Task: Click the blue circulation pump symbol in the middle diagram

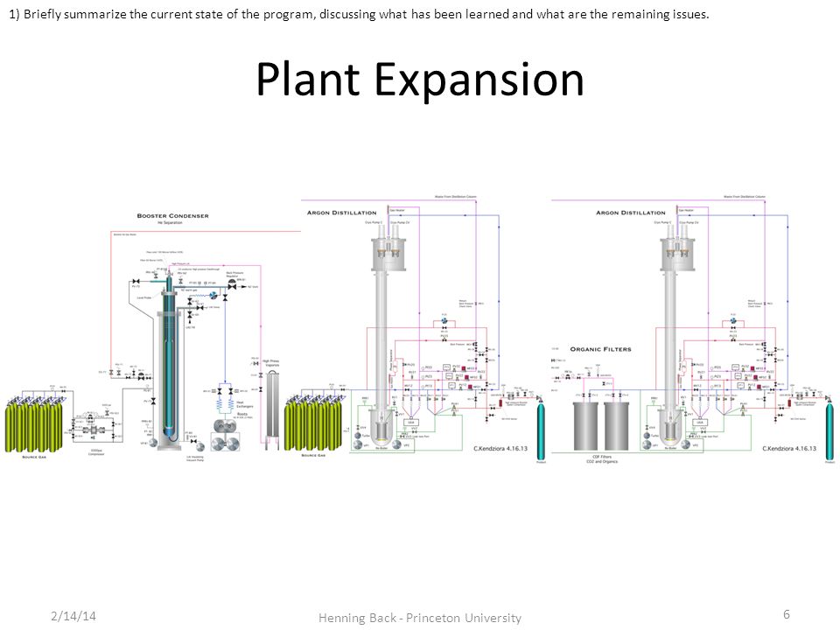Action: pos(444,321)
